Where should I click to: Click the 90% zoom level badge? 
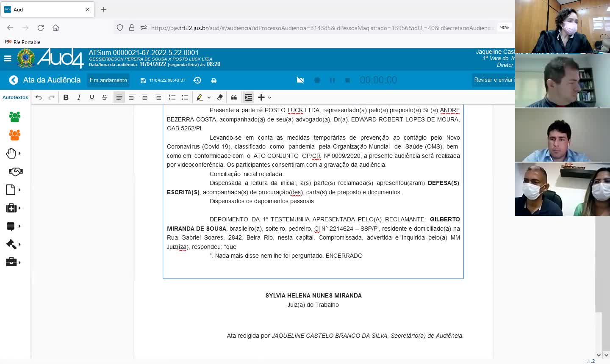(x=505, y=28)
